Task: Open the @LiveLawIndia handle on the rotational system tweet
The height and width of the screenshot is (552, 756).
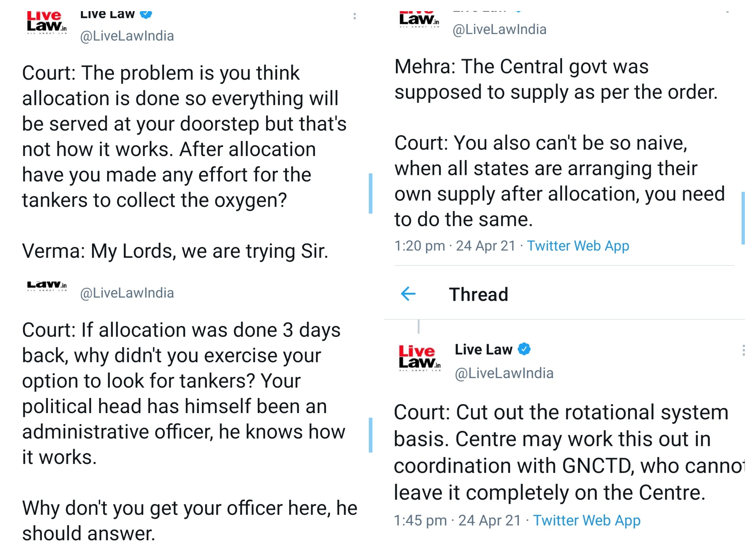Action: pos(504,373)
